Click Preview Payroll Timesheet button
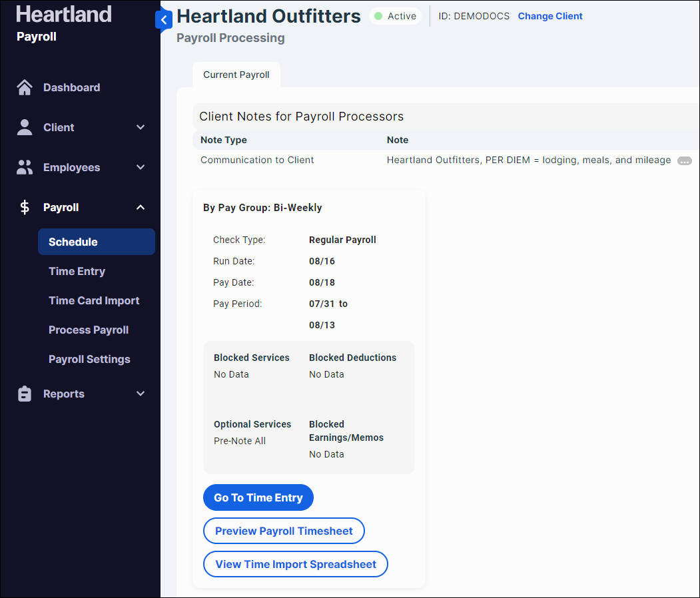 tap(284, 531)
